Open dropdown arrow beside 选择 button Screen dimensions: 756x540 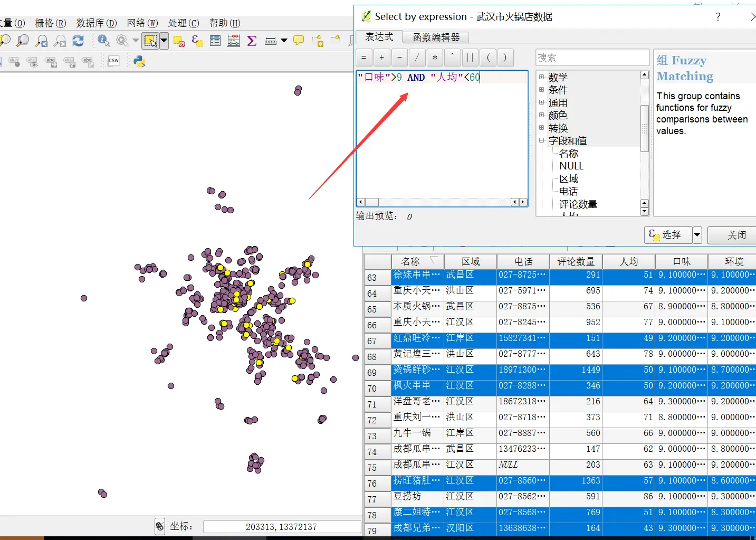coord(697,235)
